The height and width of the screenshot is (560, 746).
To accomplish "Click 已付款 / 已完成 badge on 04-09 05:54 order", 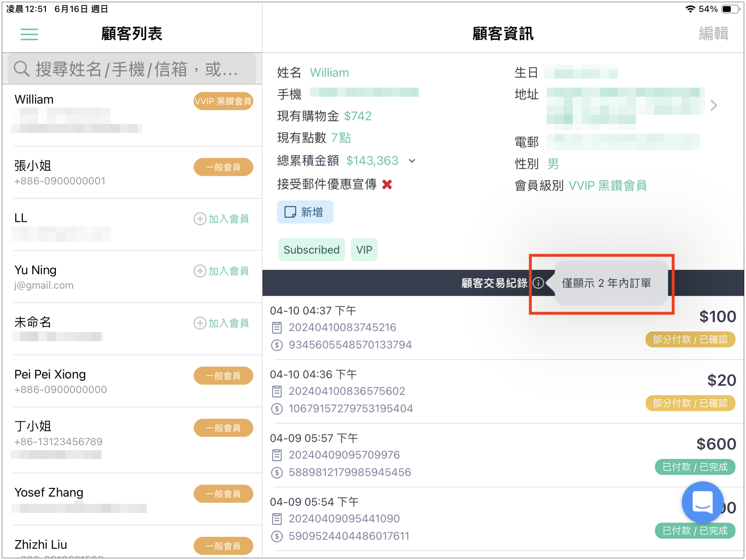I will [x=695, y=531].
